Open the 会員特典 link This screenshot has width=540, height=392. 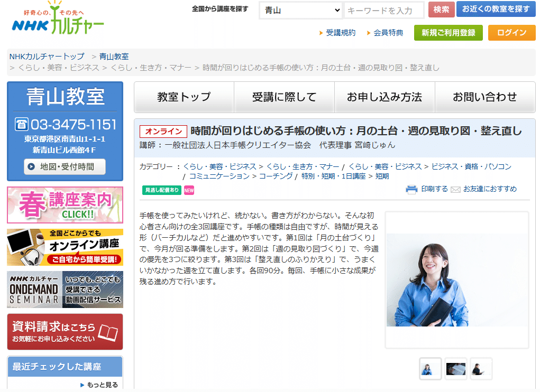388,33
